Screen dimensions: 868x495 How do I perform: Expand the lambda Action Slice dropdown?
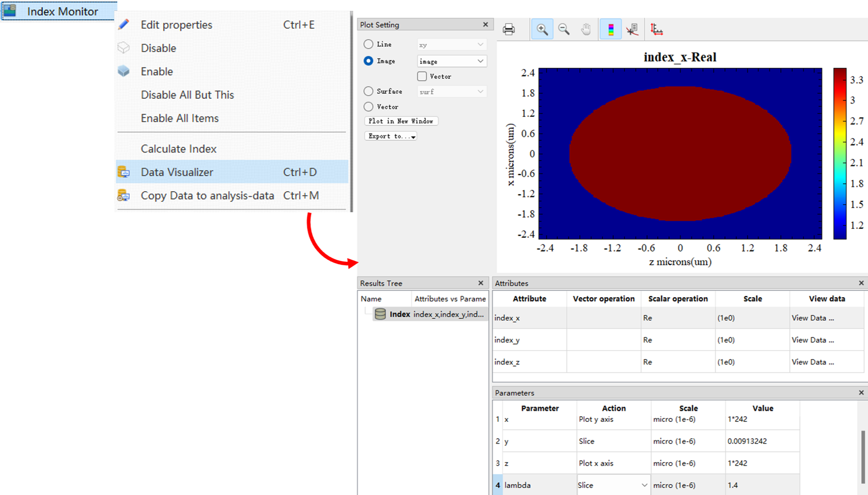pos(644,485)
